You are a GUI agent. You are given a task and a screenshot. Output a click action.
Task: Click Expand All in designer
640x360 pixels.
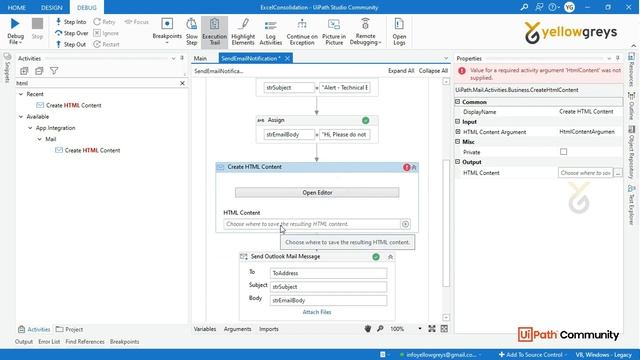click(x=401, y=71)
